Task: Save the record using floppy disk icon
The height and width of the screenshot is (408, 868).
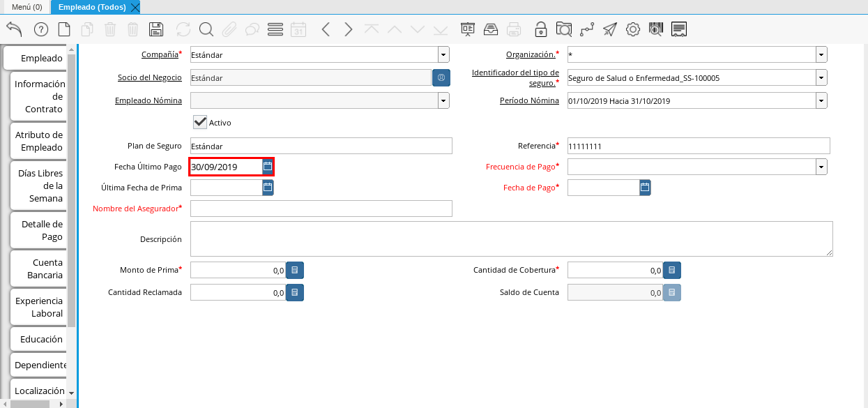Action: (x=157, y=29)
